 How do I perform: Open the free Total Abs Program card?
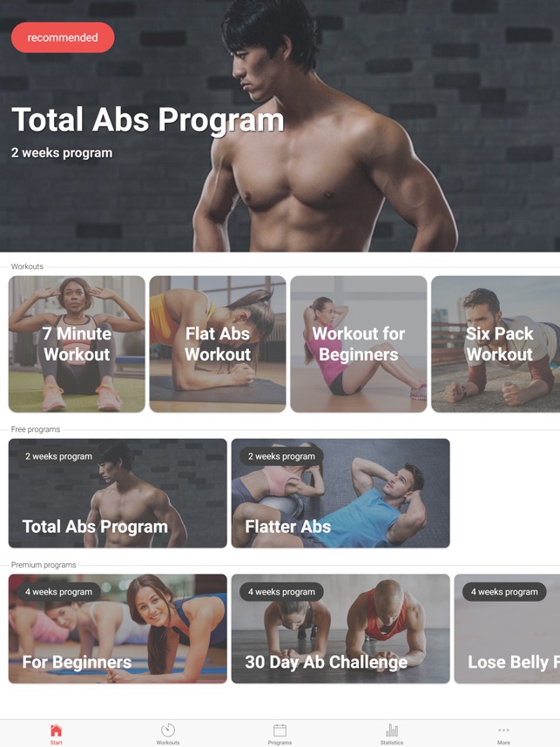click(x=118, y=493)
